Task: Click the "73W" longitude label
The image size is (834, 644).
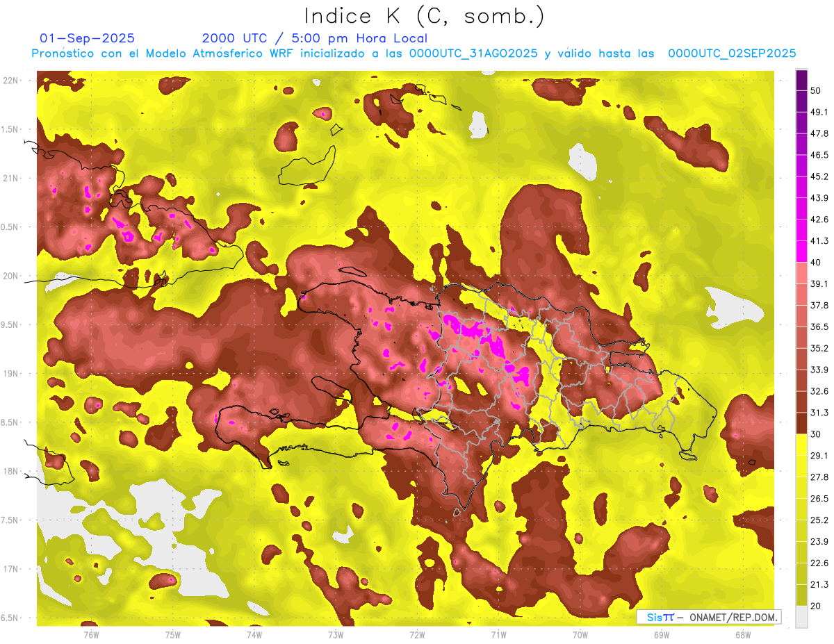Action: point(336,634)
